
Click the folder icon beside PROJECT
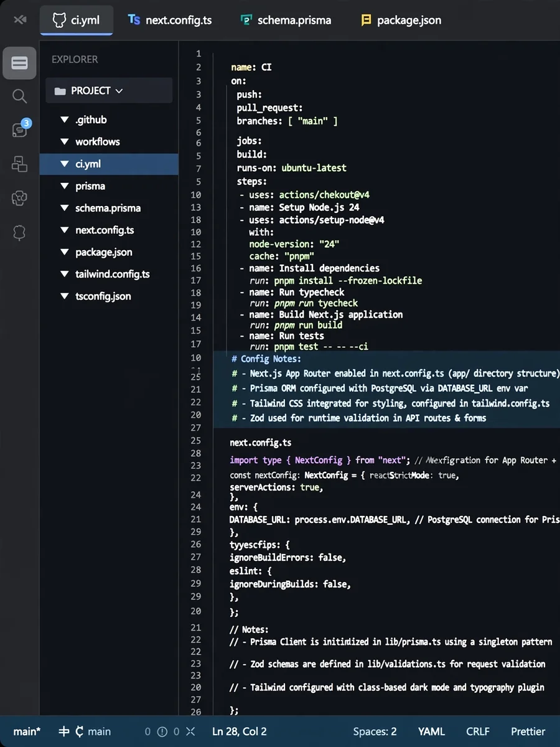pyautogui.click(x=60, y=91)
